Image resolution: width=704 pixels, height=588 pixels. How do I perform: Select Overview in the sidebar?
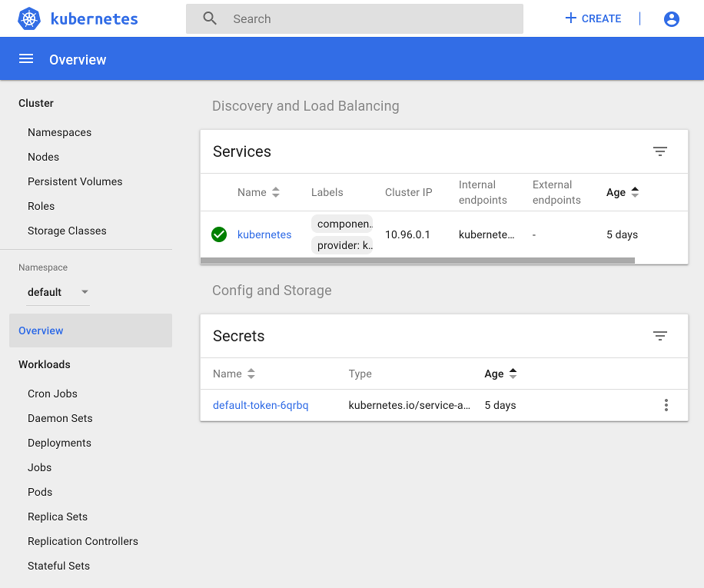click(x=42, y=331)
